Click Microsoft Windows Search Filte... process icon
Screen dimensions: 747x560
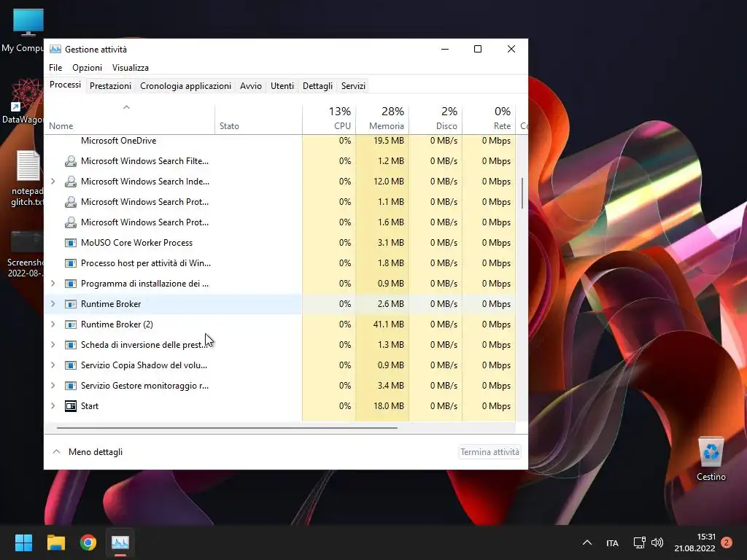[71, 161]
